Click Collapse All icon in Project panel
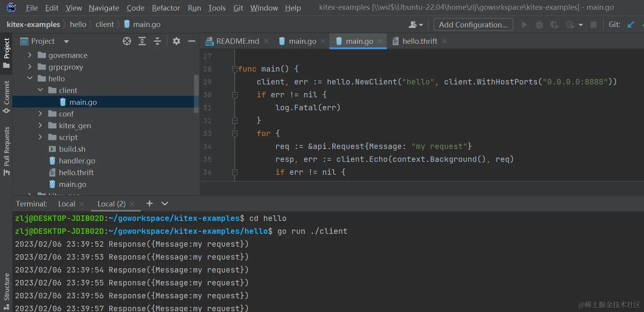644x312 pixels. pos(157,41)
